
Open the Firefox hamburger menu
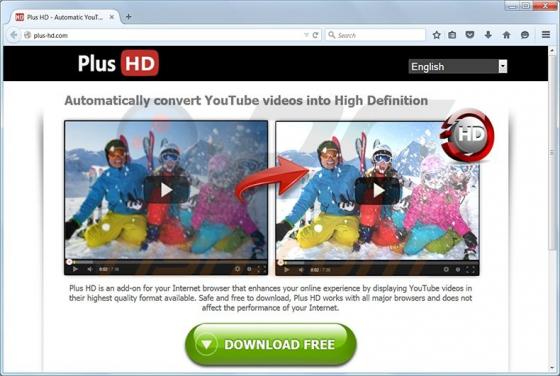(546, 35)
